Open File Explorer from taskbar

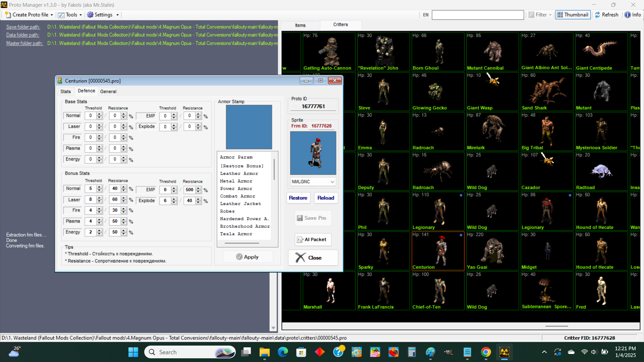click(264, 352)
